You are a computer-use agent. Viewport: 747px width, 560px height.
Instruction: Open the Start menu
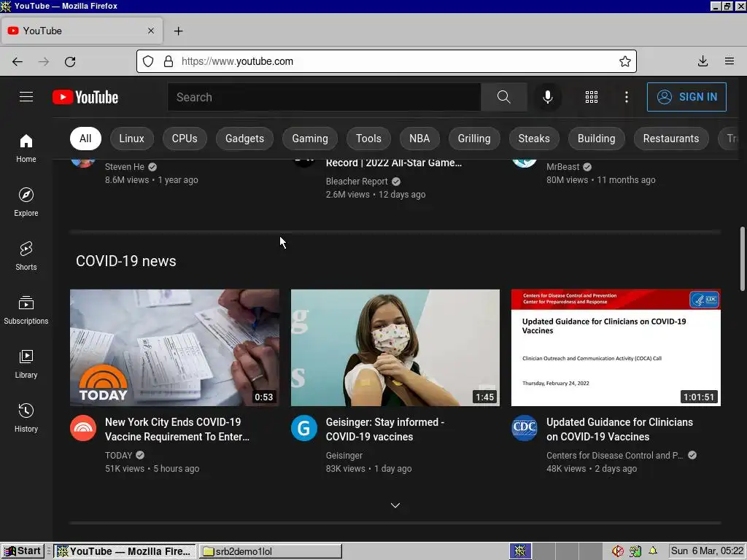click(x=23, y=551)
